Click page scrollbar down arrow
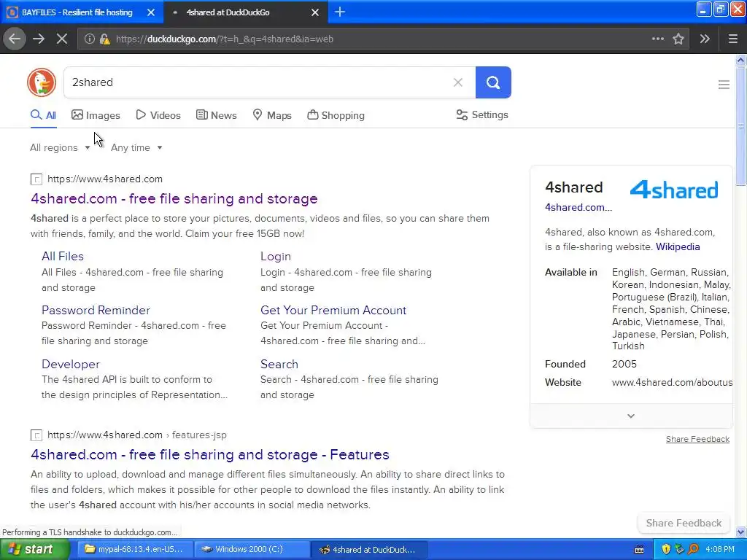The image size is (747, 560). coord(740,532)
